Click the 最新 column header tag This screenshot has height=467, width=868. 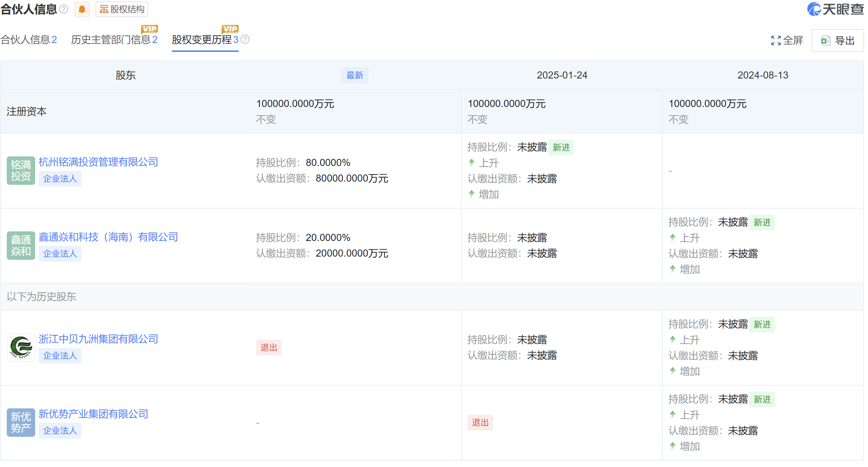(x=354, y=75)
